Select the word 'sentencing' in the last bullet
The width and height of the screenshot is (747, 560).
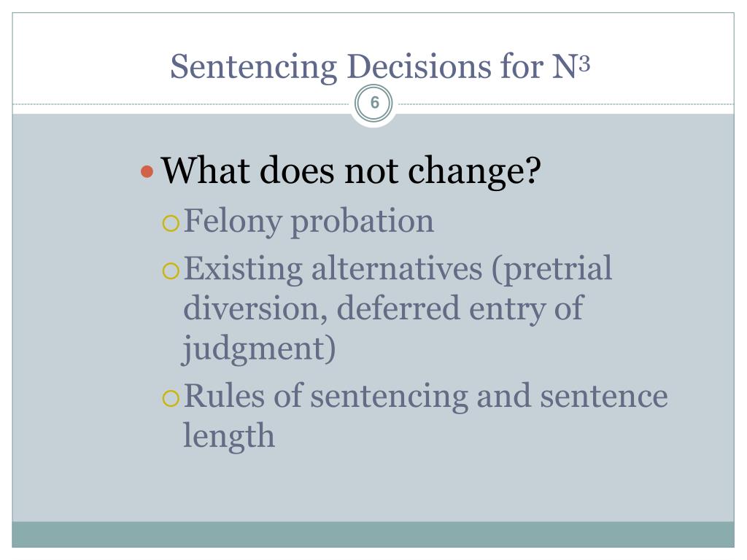click(x=390, y=397)
